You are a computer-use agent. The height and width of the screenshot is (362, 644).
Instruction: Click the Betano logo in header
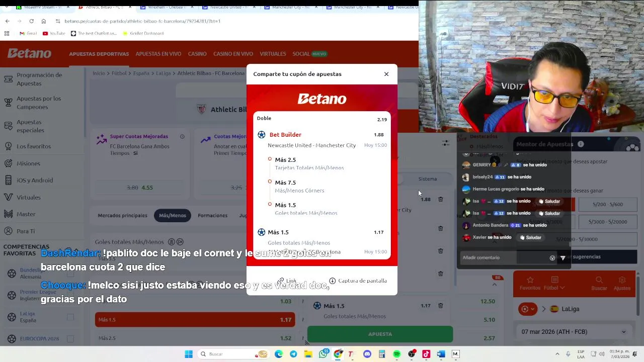click(29, 53)
